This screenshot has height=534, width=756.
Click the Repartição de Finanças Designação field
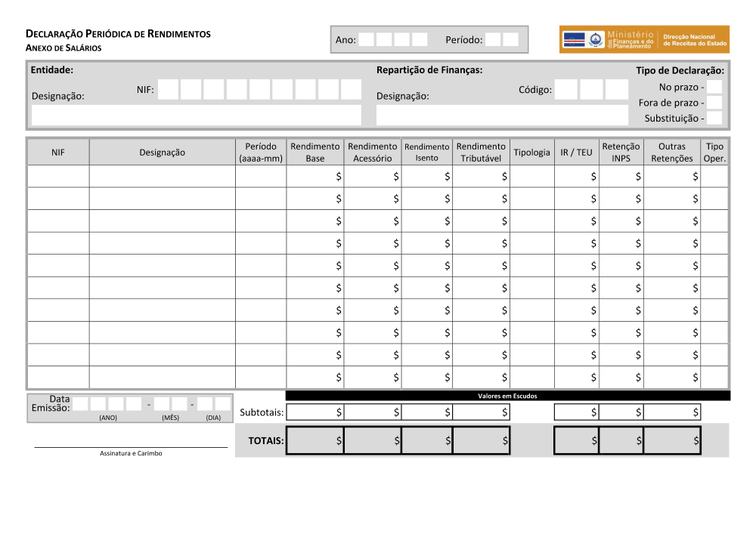point(502,115)
